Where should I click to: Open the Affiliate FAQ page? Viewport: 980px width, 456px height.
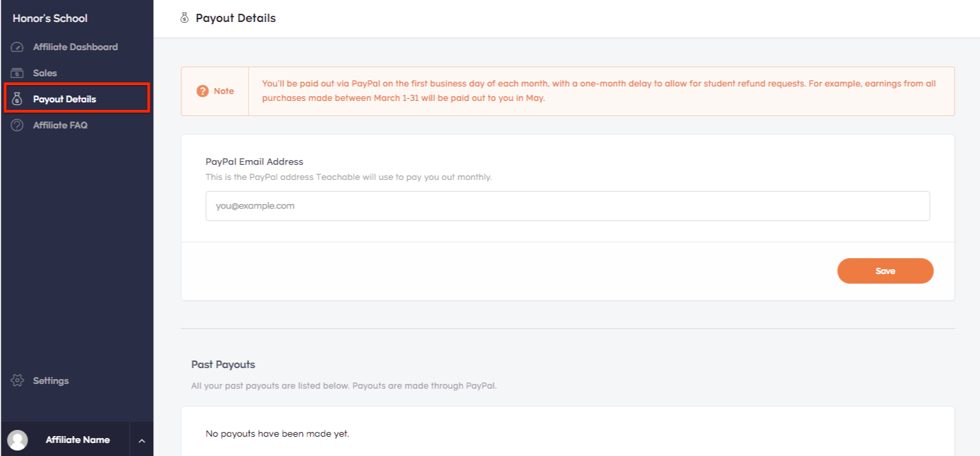pos(60,125)
